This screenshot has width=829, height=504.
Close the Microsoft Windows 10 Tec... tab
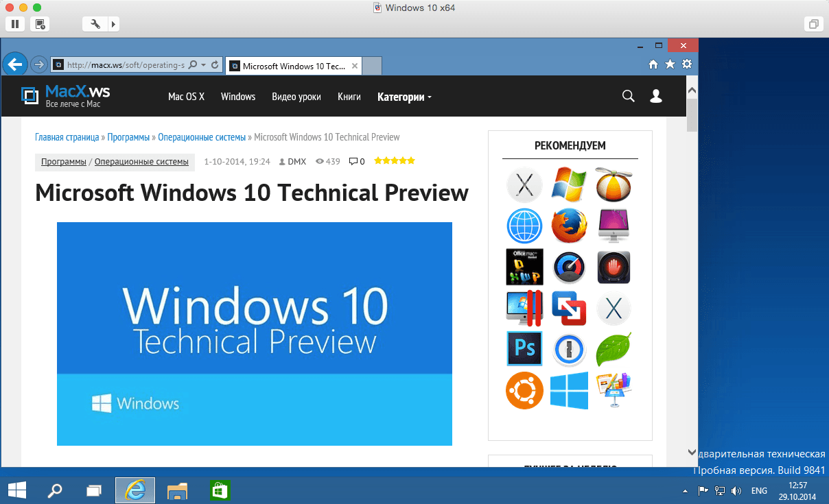pos(355,67)
